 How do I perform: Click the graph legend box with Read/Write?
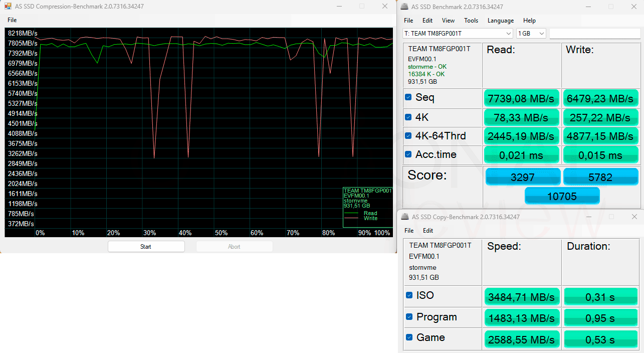coord(368,207)
